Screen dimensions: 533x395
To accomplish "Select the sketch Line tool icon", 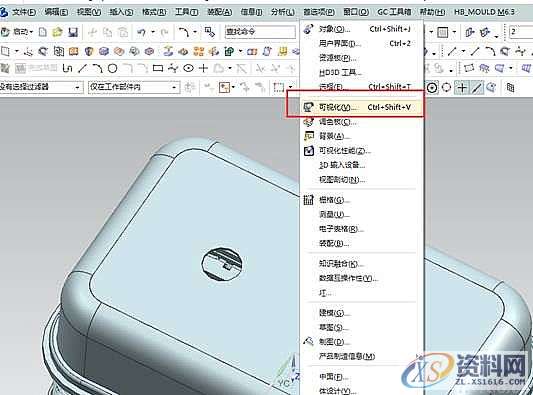I will click(82, 69).
